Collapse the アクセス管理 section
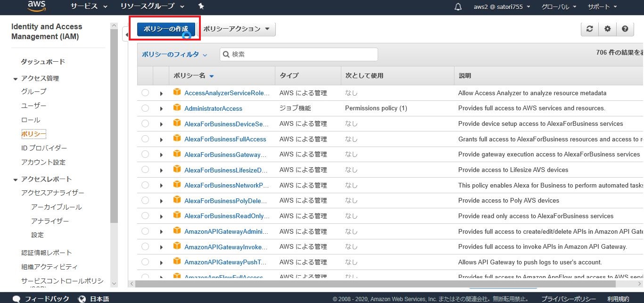 tap(16, 79)
